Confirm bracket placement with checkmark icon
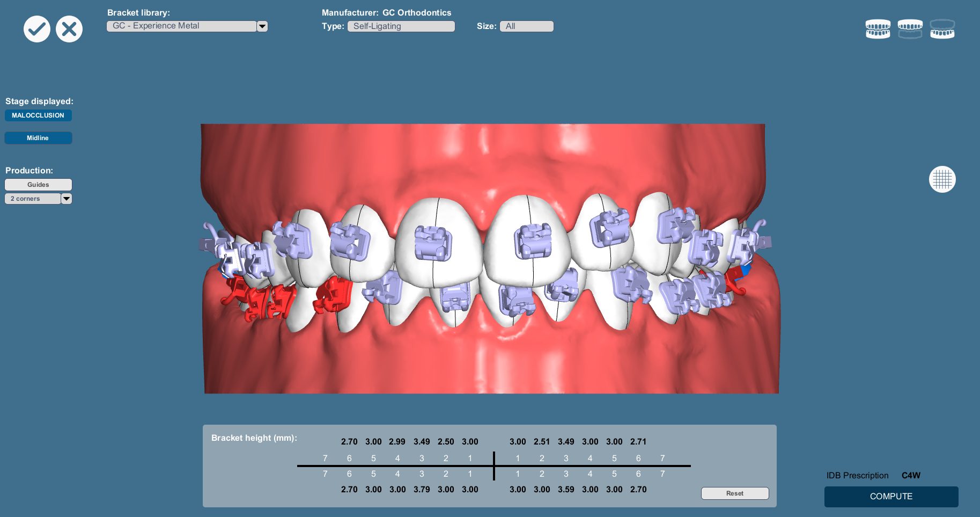The width and height of the screenshot is (980, 517). coord(37,28)
